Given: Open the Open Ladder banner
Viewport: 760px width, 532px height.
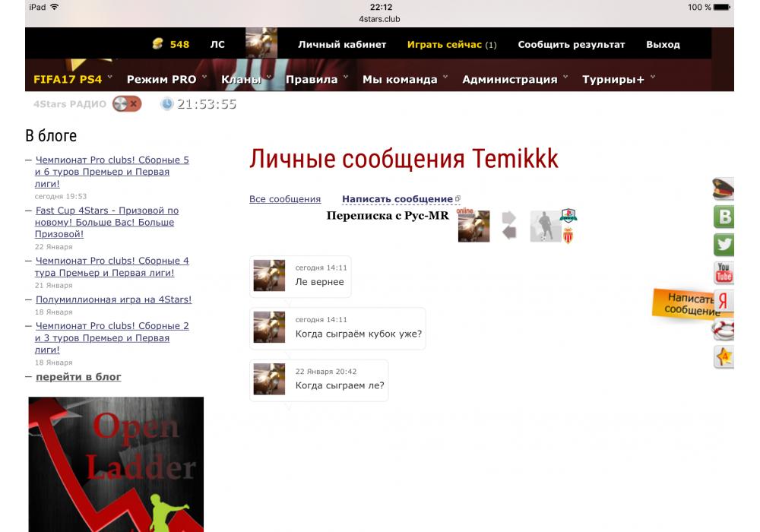Looking at the screenshot, I should tap(116, 464).
